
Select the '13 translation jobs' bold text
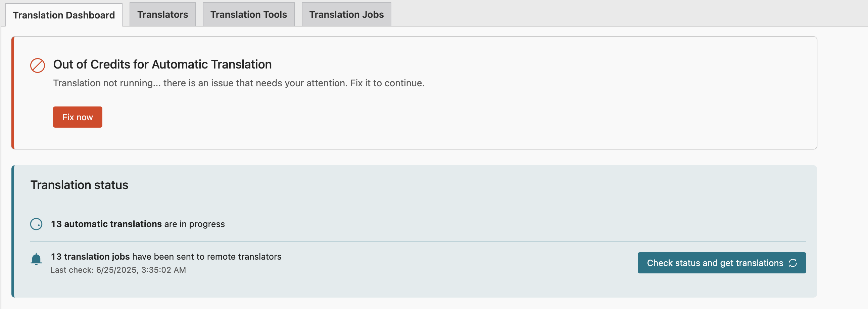click(90, 257)
